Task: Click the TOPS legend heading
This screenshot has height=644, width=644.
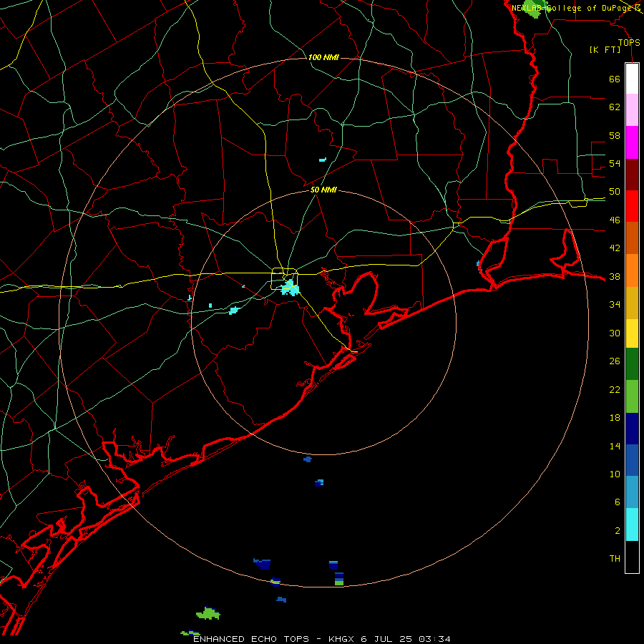Action: click(x=629, y=42)
